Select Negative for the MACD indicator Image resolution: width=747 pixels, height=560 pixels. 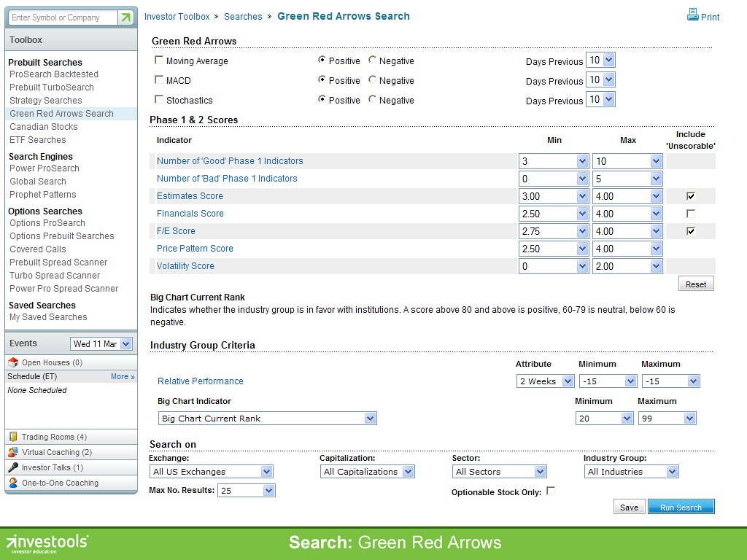[x=373, y=80]
